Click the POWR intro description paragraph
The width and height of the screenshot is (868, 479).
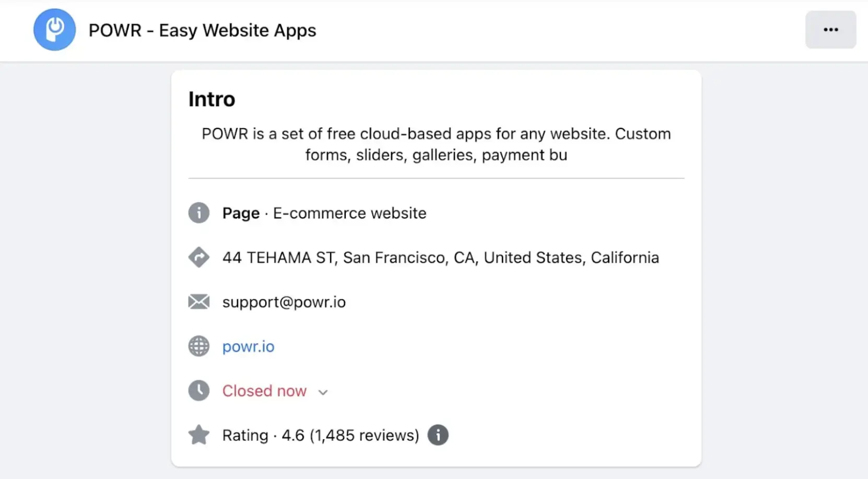pos(436,144)
